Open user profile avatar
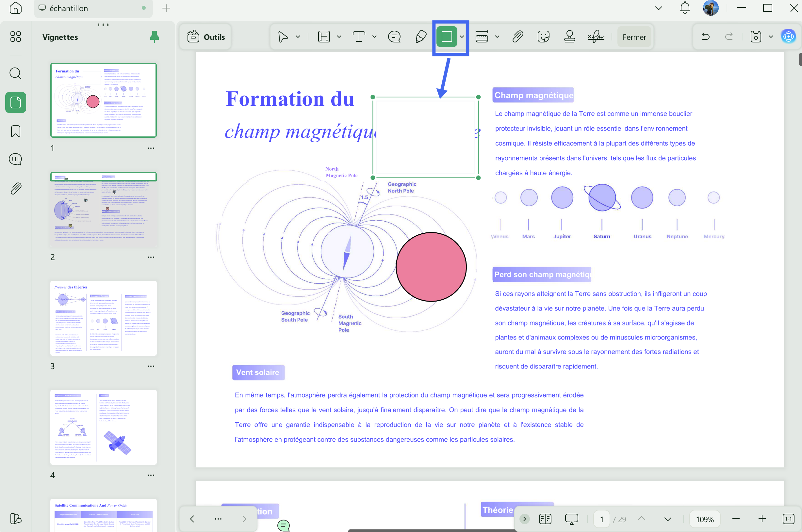The image size is (802, 532). click(710, 8)
